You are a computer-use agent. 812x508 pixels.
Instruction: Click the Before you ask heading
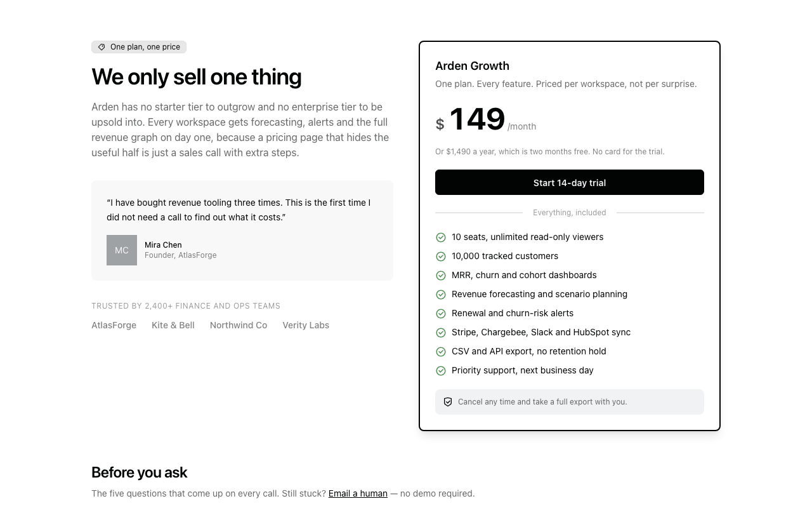[140, 472]
